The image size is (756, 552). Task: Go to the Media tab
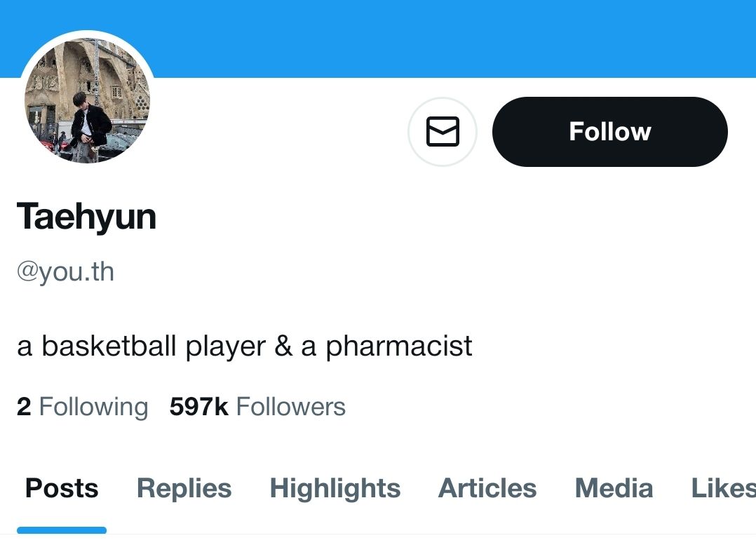[614, 488]
